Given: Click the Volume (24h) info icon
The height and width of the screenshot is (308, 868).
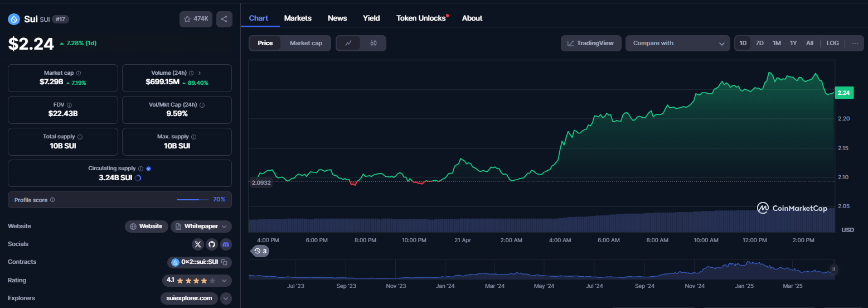Looking at the screenshot, I should (191, 73).
